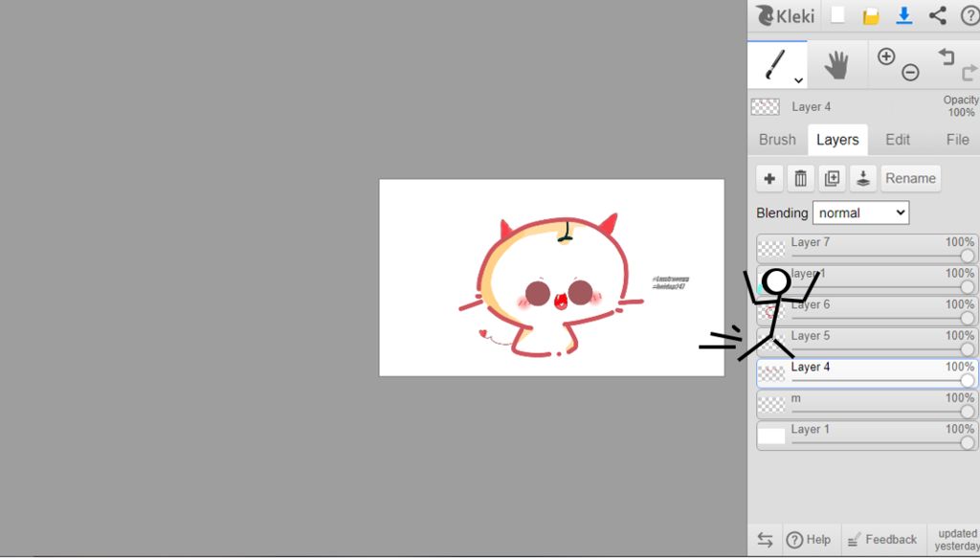Open the Edit tab
Screen dimensions: 980x559
pos(898,140)
